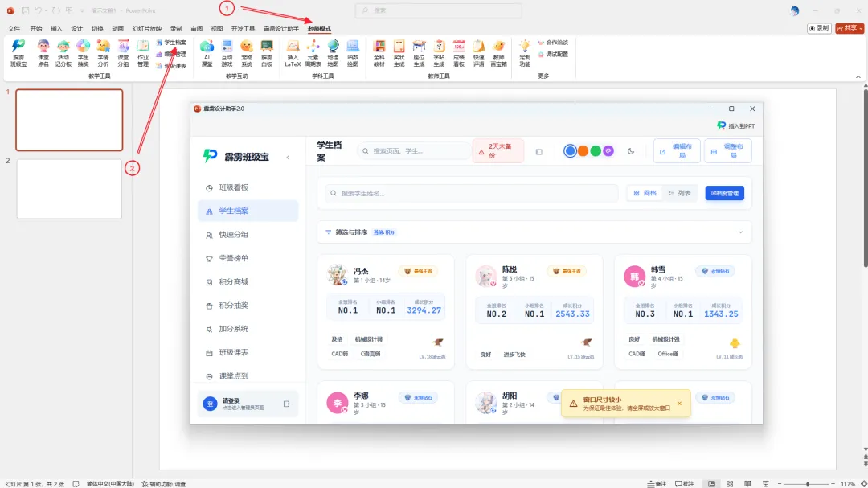This screenshot has height=488, width=868.
Task: Open AI课堂 tool
Action: click(207, 53)
